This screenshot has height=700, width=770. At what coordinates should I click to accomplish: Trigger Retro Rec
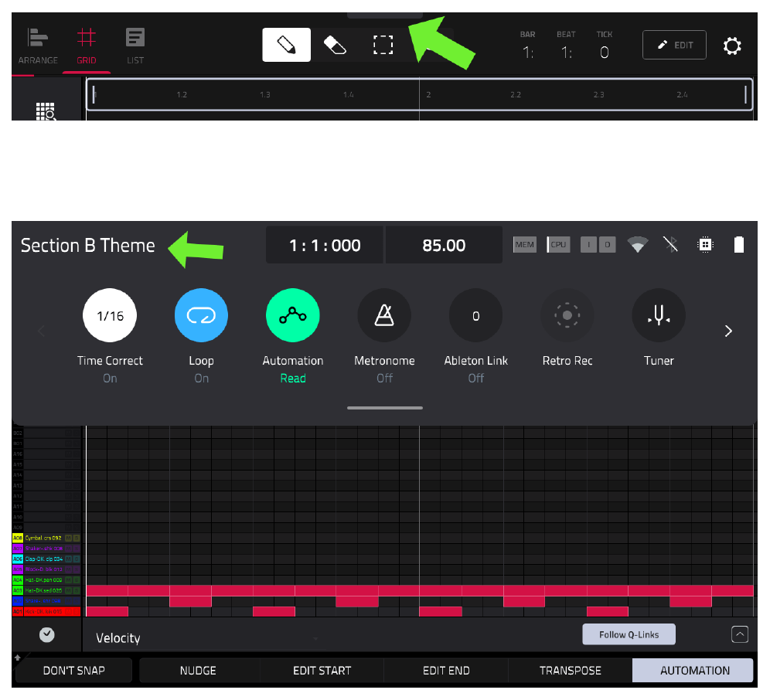click(x=567, y=315)
